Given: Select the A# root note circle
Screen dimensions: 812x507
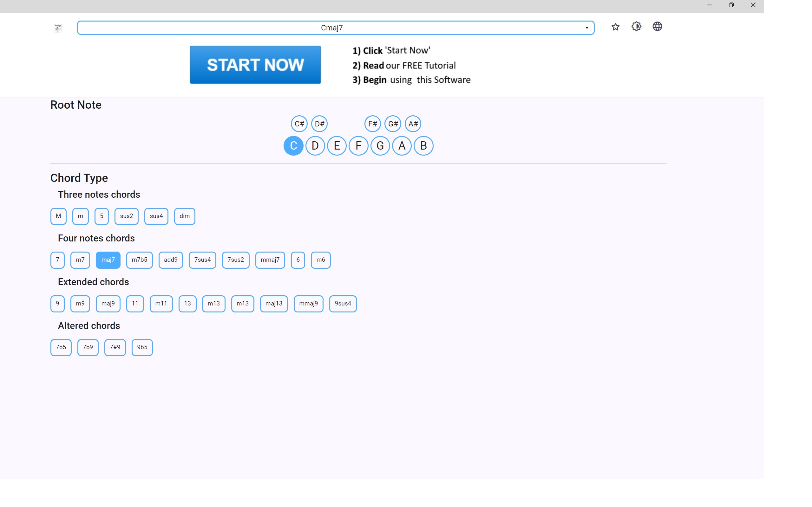Looking at the screenshot, I should click(x=413, y=124).
